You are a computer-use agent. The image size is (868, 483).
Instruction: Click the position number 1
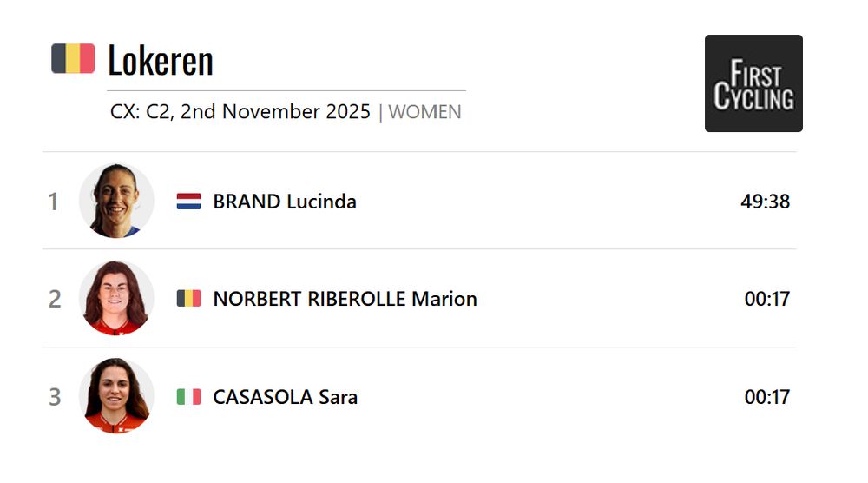(x=54, y=202)
